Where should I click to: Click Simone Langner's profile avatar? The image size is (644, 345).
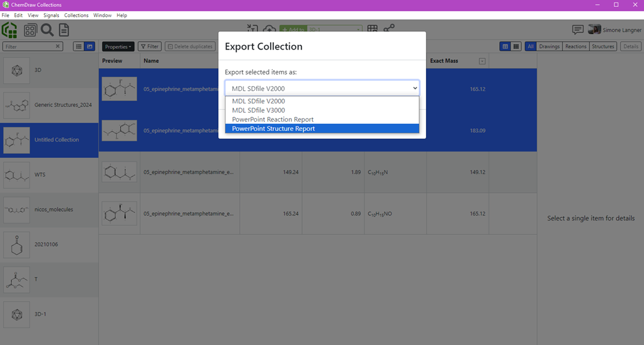[595, 29]
